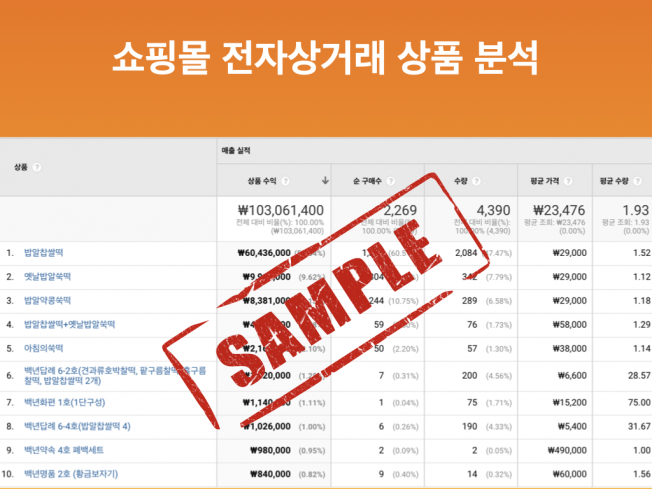Select the quantity 200 in row 6
The width and height of the screenshot is (652, 489).
click(469, 375)
